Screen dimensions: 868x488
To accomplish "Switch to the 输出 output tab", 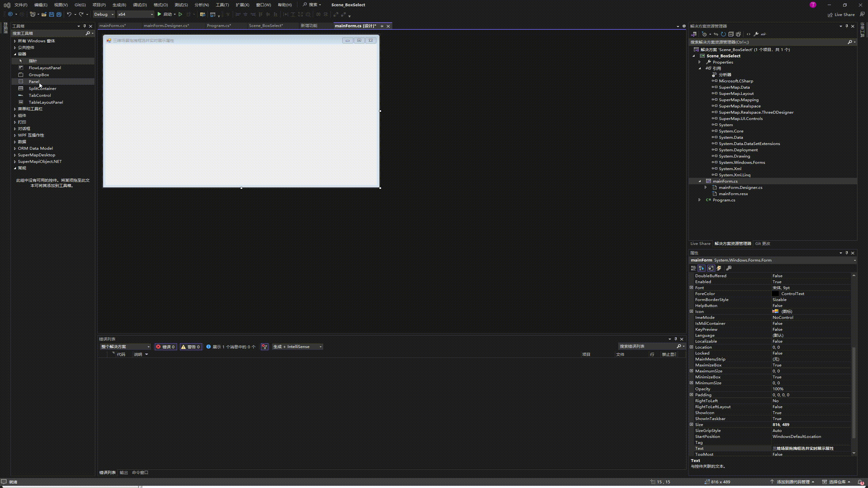I will pyautogui.click(x=124, y=472).
